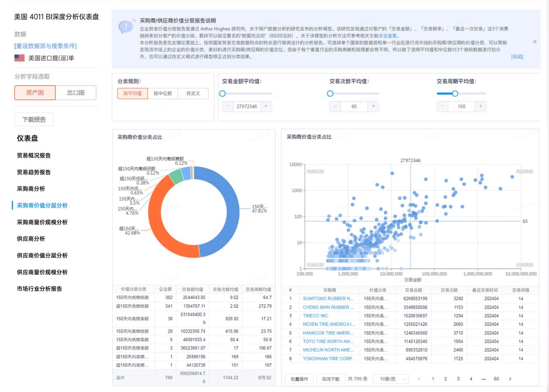Open 供应商价值分层分析 in sidebar
The width and height of the screenshot is (549, 392).
pyautogui.click(x=42, y=256)
